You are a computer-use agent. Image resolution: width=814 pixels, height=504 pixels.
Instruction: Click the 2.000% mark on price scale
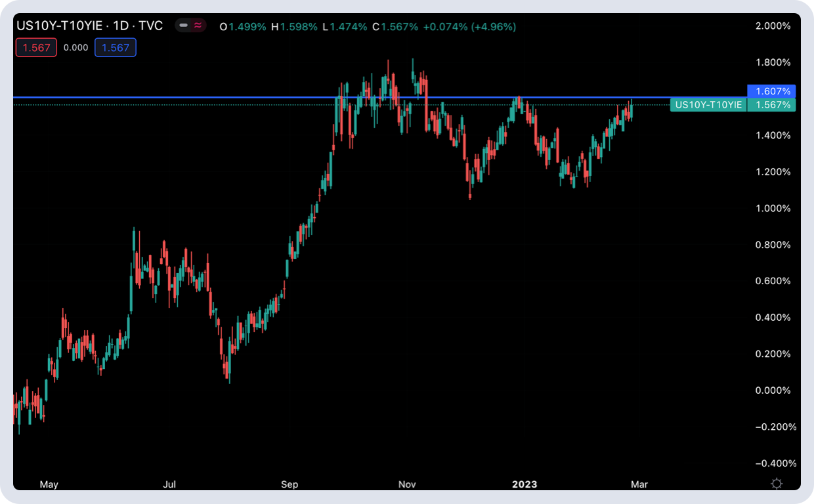coord(773,26)
